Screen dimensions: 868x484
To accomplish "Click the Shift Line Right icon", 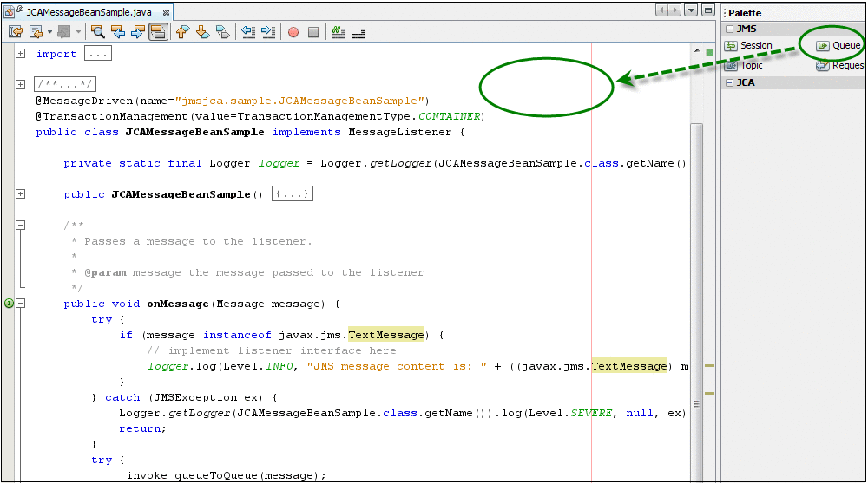I will [x=268, y=32].
